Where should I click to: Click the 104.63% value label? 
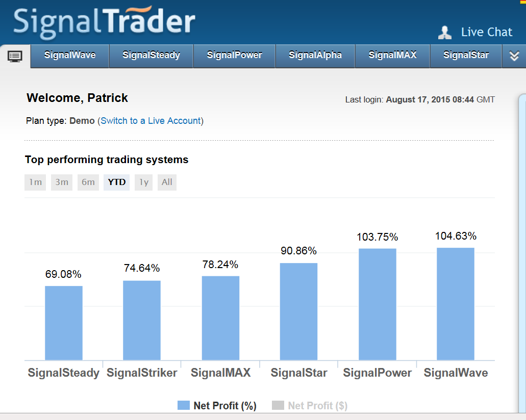click(x=456, y=236)
